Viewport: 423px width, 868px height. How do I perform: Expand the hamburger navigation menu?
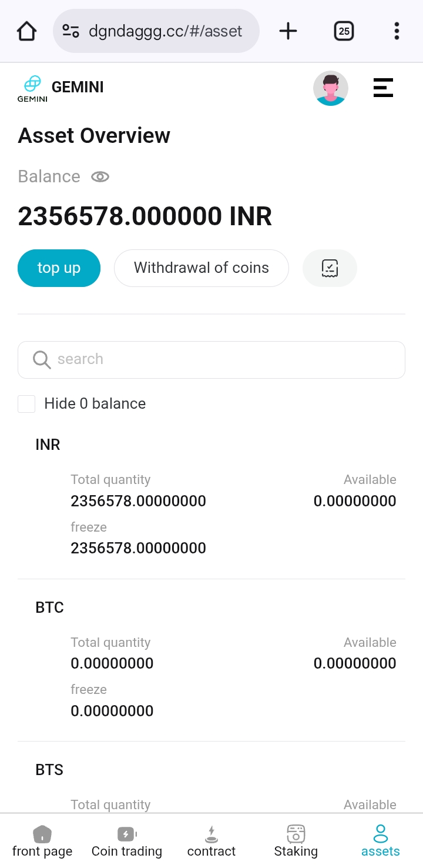coord(383,88)
